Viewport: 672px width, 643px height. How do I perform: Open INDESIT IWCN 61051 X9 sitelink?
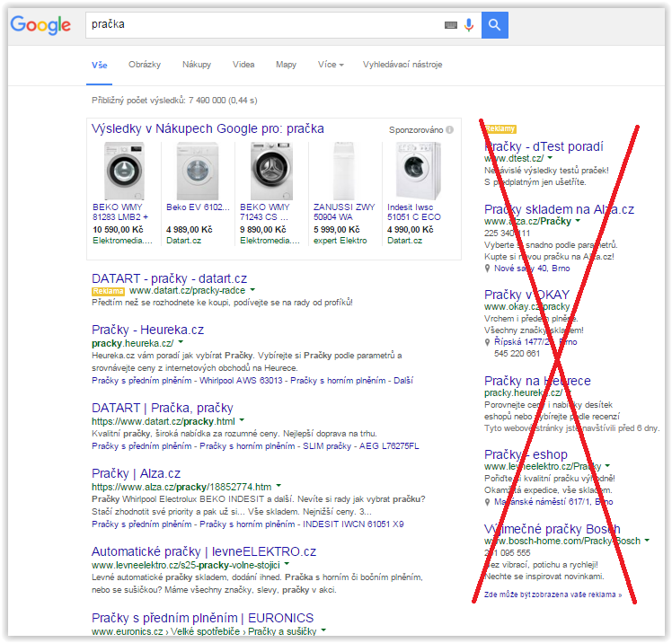click(353, 524)
